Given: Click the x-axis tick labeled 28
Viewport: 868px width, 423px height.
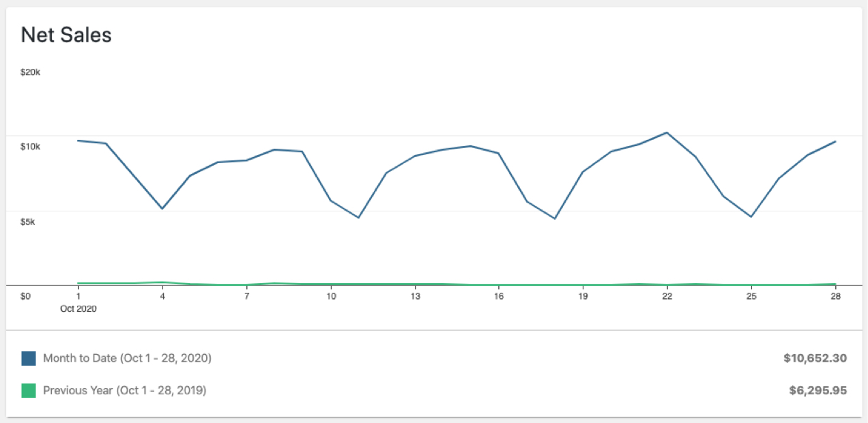Looking at the screenshot, I should 835,296.
